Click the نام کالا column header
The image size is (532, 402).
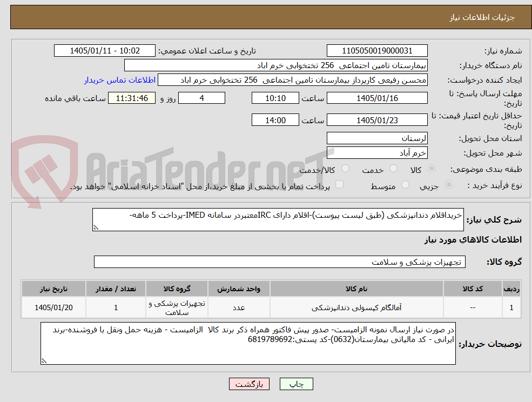click(356, 289)
